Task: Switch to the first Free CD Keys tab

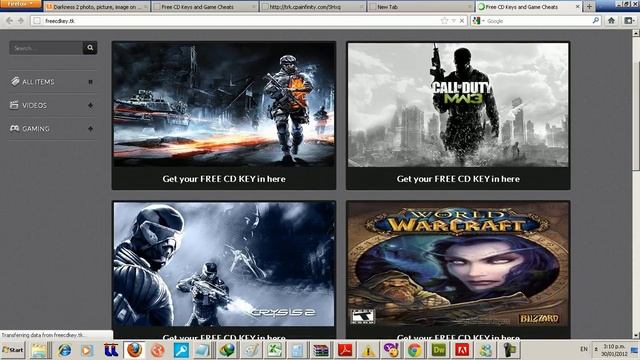Action: 204,7
